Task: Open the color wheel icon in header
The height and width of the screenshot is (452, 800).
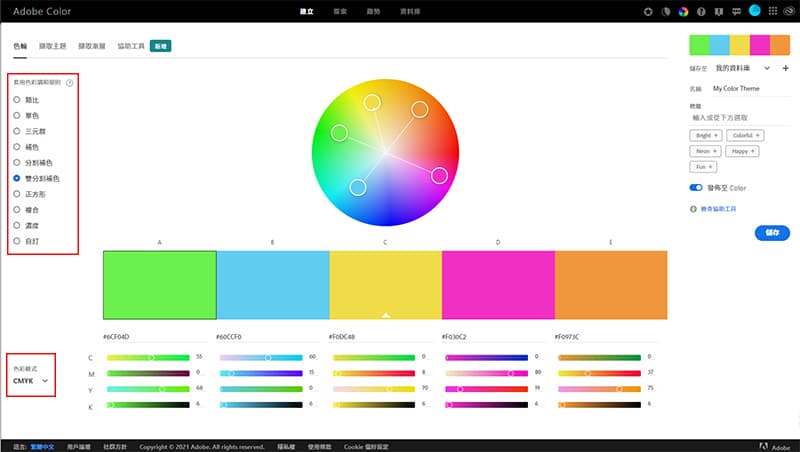Action: tap(683, 12)
